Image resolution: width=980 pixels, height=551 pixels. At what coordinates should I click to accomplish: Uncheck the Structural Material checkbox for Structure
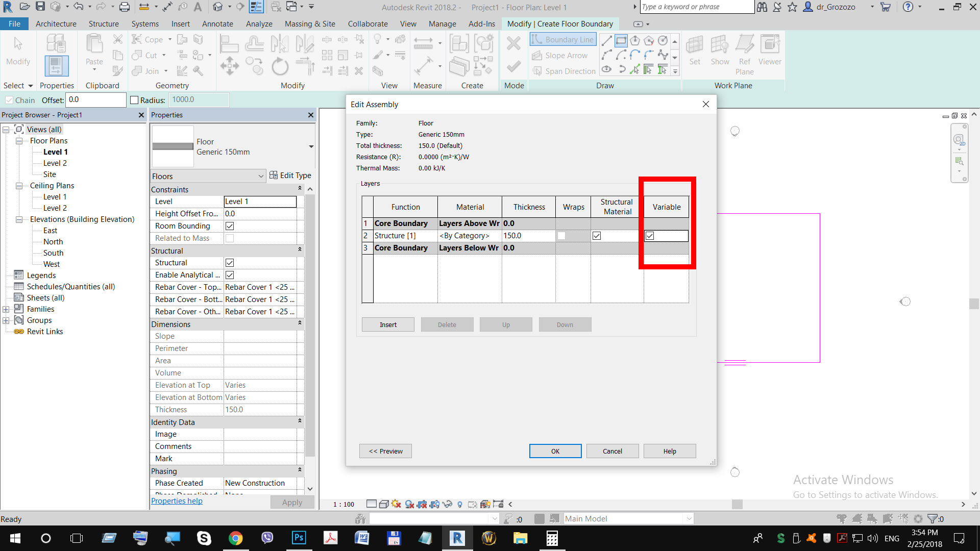pos(597,235)
